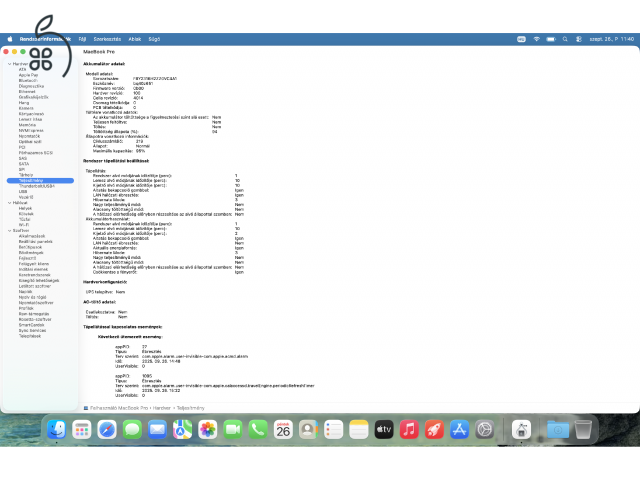Open the green Phone app icon
The width and height of the screenshot is (640, 480).
[258, 429]
